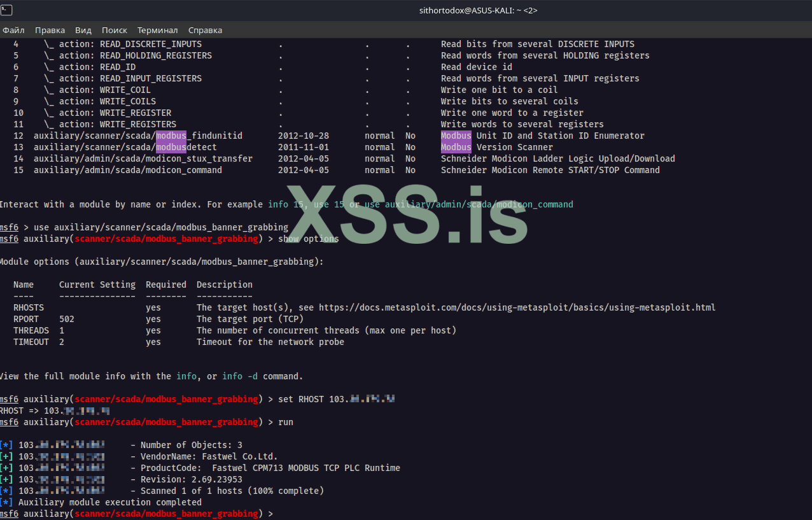Click the WRITE_COILS action line
The width and height of the screenshot is (812, 520).
296,101
